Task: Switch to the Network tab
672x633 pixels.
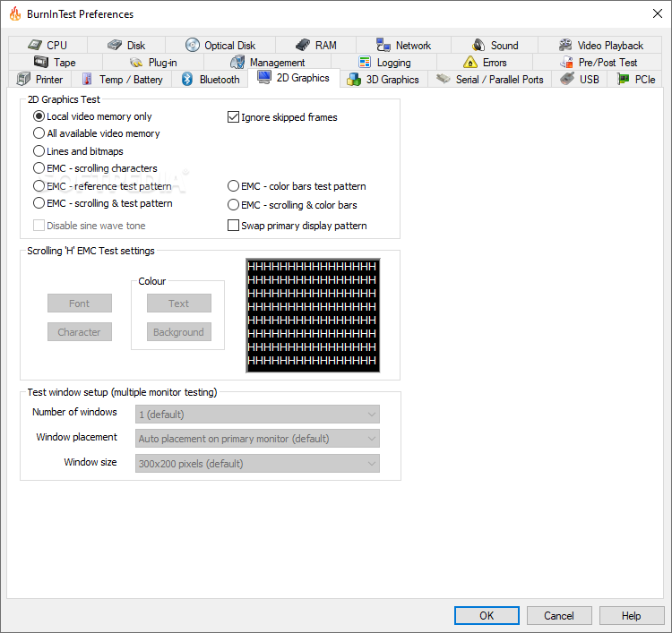Action: point(403,45)
